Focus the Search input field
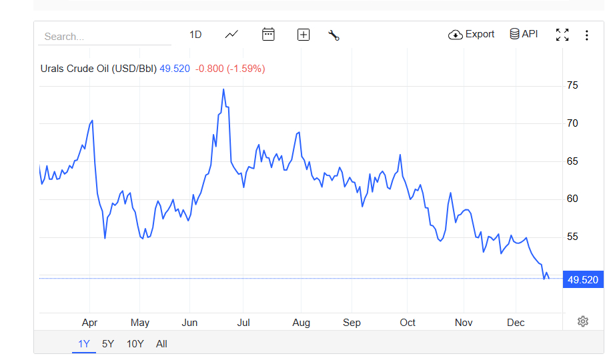The image size is (615, 364). pos(105,37)
